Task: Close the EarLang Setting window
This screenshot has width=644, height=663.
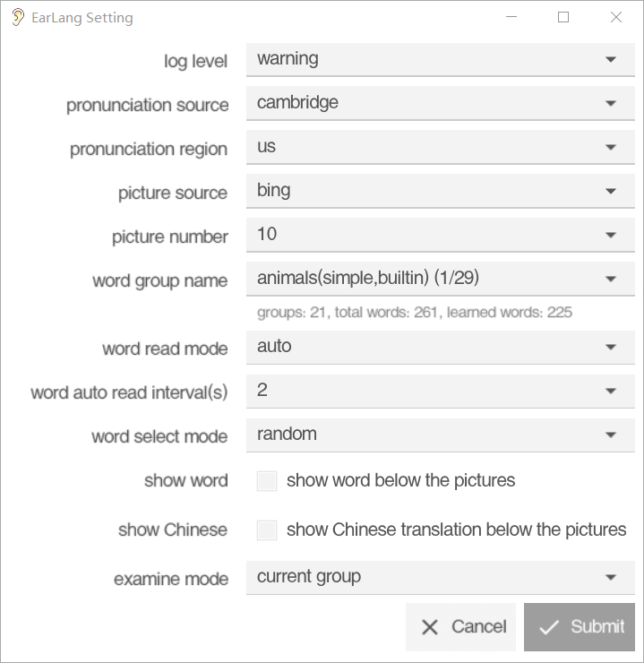Action: pyautogui.click(x=616, y=17)
